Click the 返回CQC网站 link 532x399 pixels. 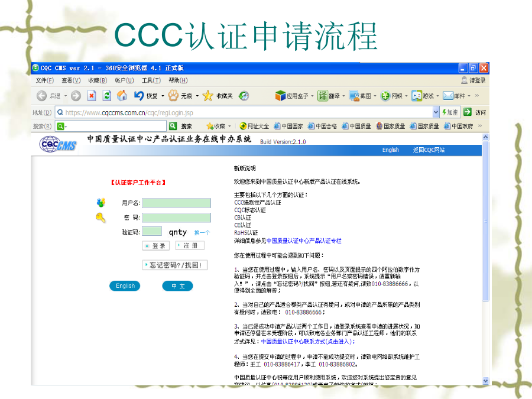[x=429, y=150]
